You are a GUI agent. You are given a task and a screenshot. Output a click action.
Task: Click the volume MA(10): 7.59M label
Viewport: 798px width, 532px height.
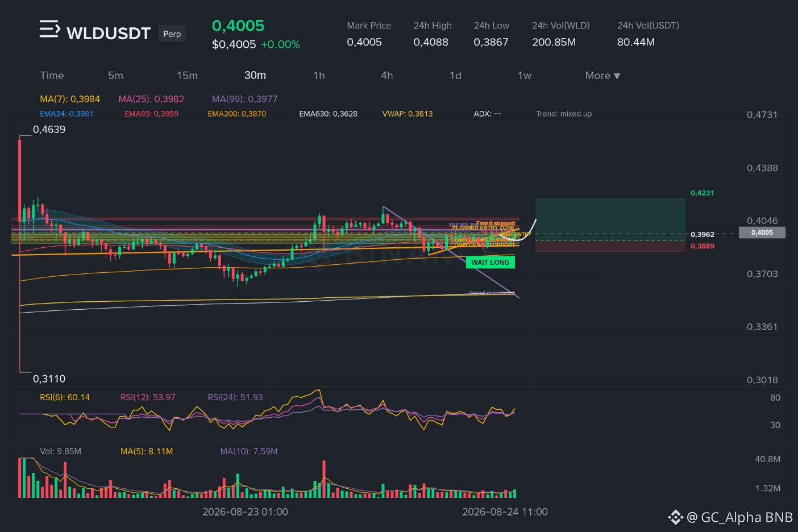(x=249, y=451)
